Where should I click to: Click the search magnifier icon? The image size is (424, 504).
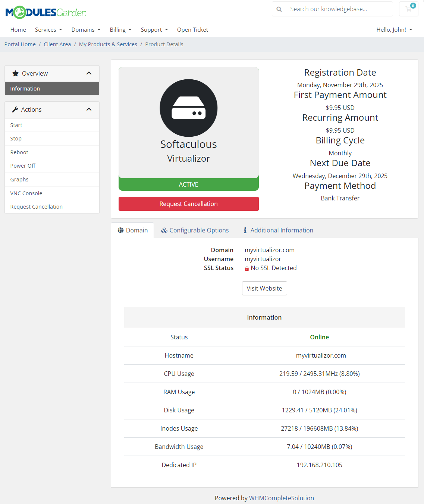(x=279, y=9)
